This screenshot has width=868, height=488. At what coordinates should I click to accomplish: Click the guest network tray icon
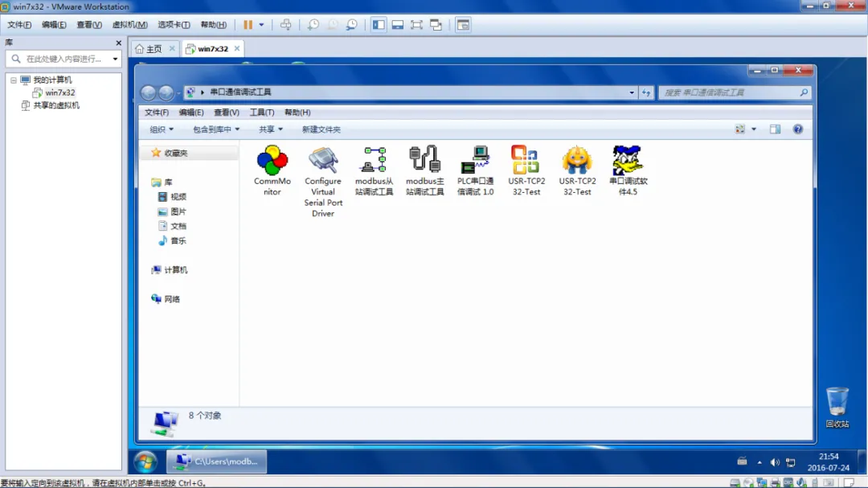[791, 462]
